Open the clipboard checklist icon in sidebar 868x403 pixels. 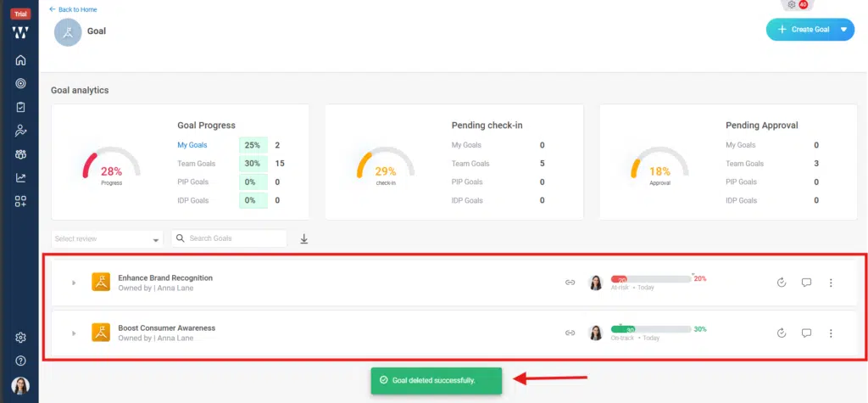point(20,108)
